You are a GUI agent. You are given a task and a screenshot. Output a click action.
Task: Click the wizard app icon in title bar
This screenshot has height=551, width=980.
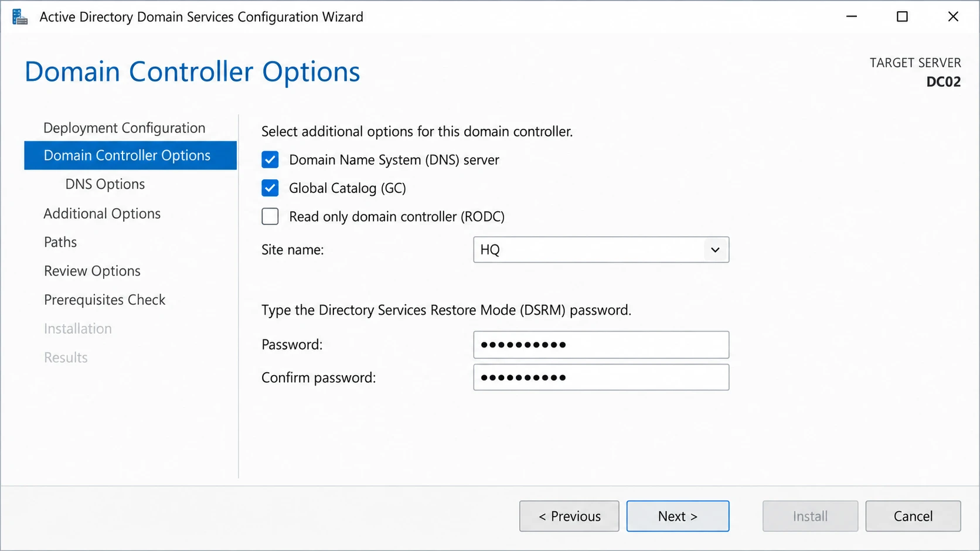pos(20,17)
